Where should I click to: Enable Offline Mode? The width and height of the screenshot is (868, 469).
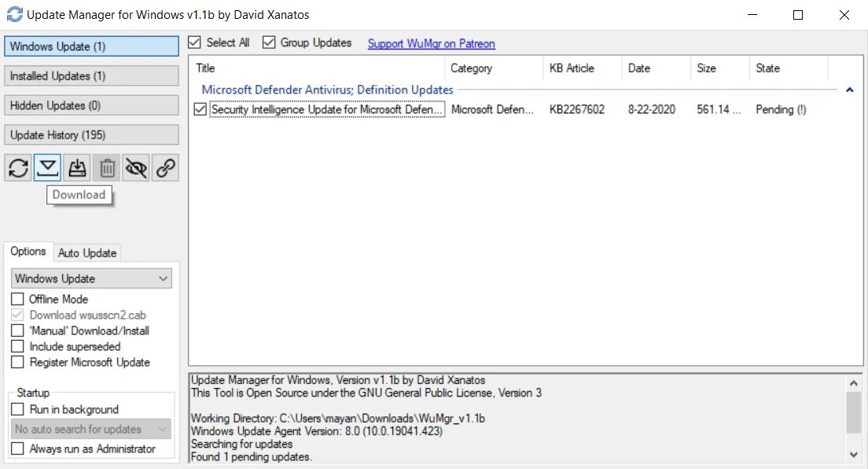click(17, 299)
